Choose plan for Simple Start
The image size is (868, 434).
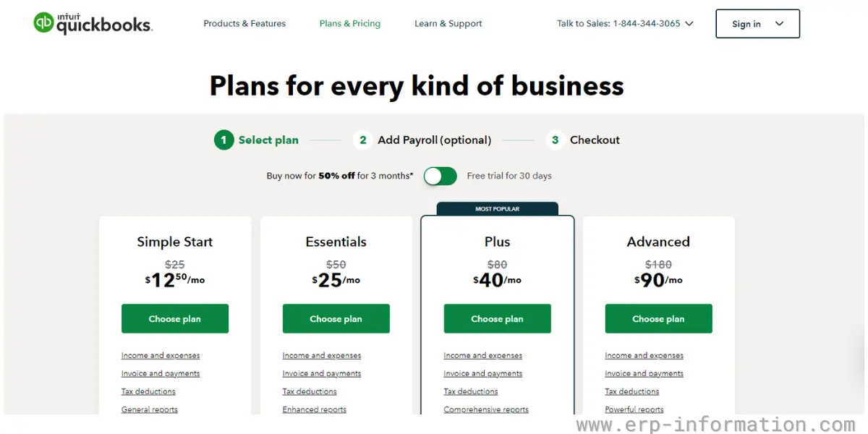click(174, 318)
